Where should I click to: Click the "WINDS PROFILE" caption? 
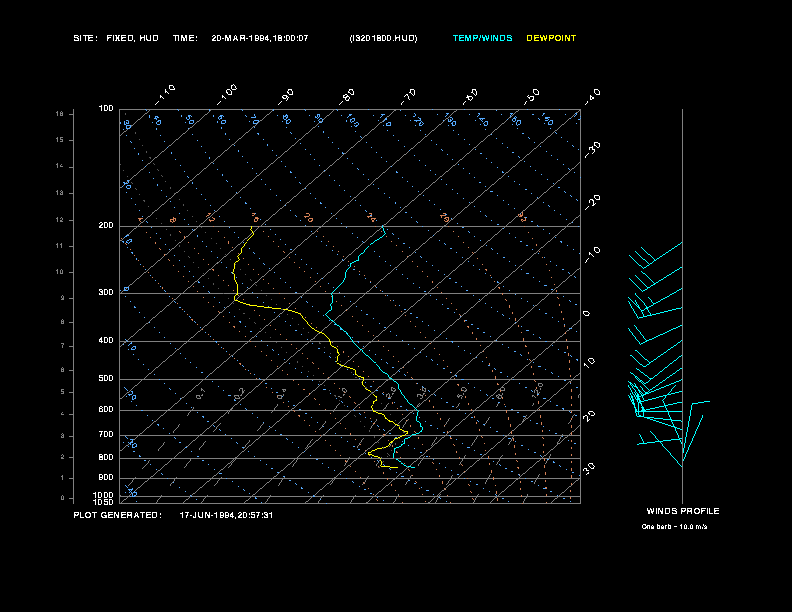click(x=683, y=511)
